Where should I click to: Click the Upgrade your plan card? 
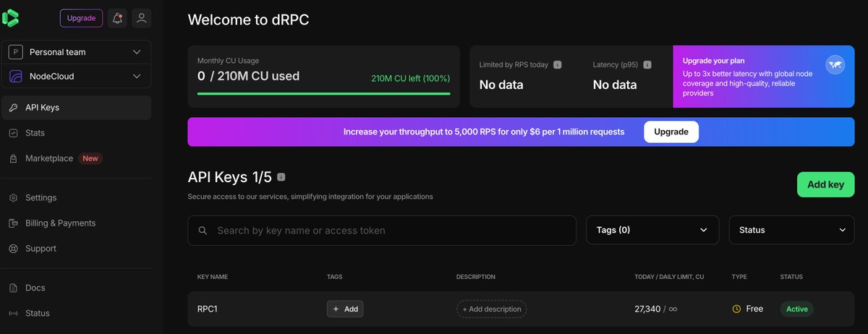coord(764,77)
